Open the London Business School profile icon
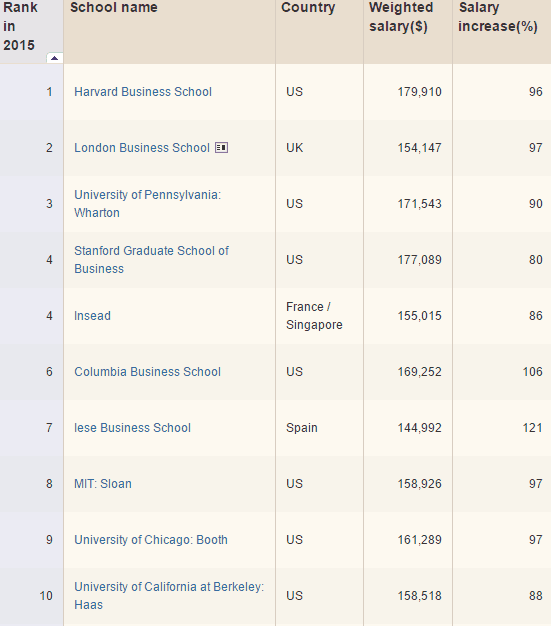The height and width of the screenshot is (626, 551). click(x=222, y=148)
